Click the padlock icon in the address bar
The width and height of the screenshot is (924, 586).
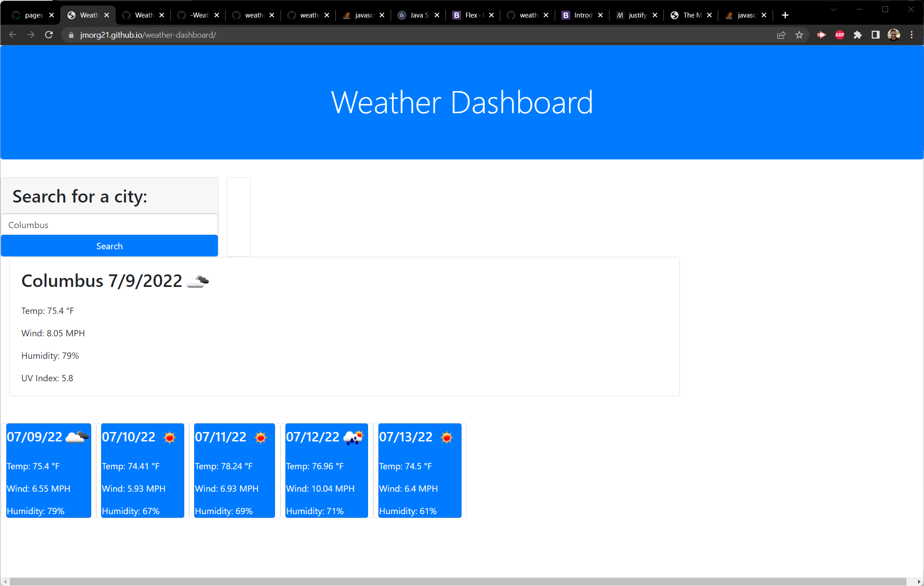[71, 35]
